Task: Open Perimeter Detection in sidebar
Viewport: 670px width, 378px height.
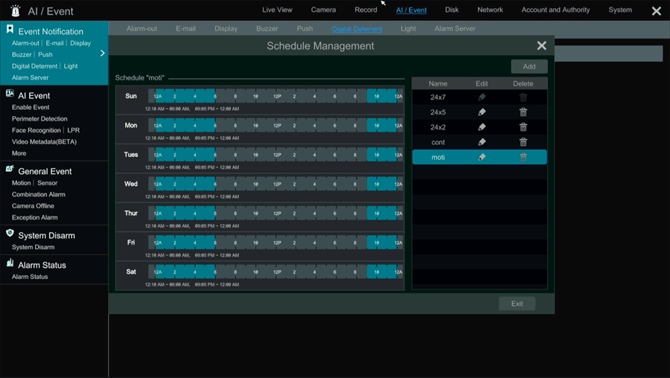Action: [39, 119]
